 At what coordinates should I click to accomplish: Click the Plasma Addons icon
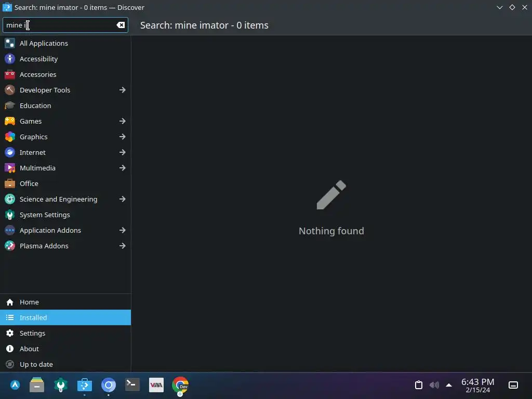click(x=10, y=246)
